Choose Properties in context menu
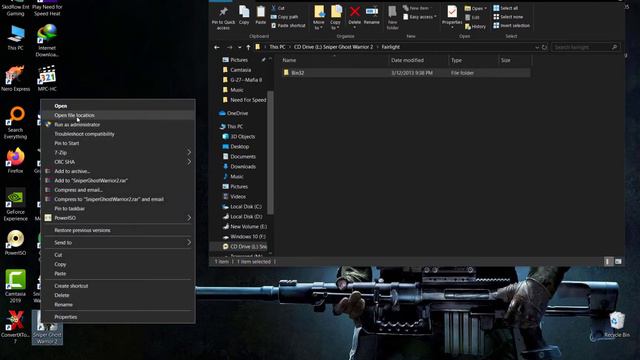The width and height of the screenshot is (640, 360). pyautogui.click(x=118, y=317)
